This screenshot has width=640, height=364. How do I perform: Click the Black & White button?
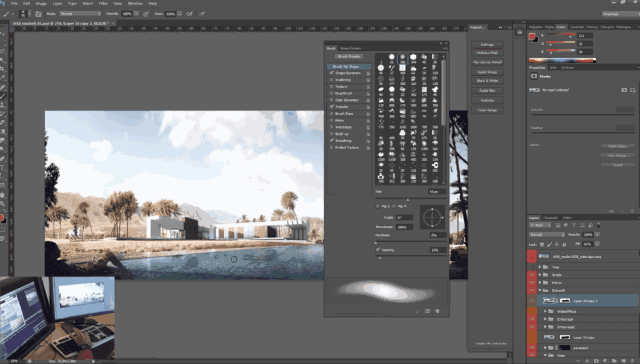pyautogui.click(x=487, y=81)
